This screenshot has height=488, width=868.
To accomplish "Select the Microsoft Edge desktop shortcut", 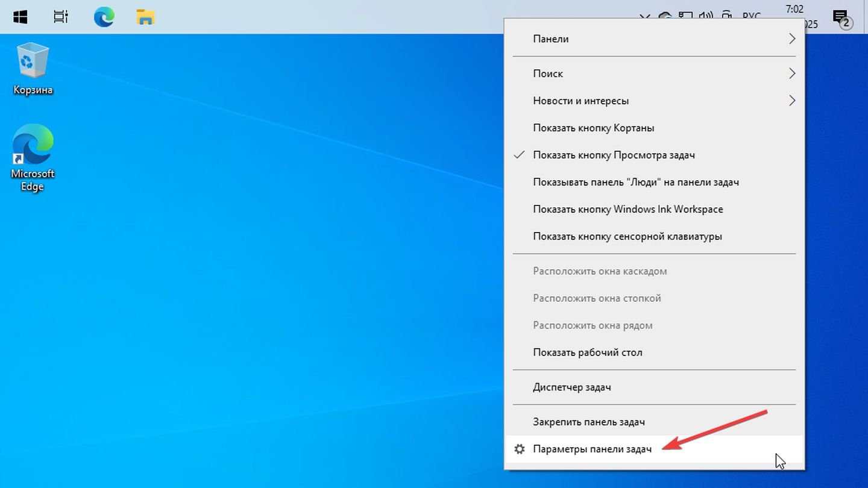I will [33, 158].
